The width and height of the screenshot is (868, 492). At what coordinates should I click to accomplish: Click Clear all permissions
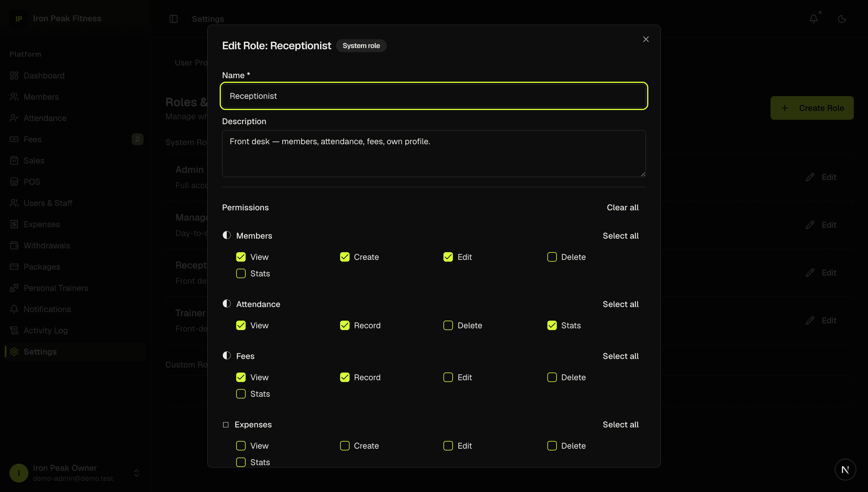[x=623, y=207]
